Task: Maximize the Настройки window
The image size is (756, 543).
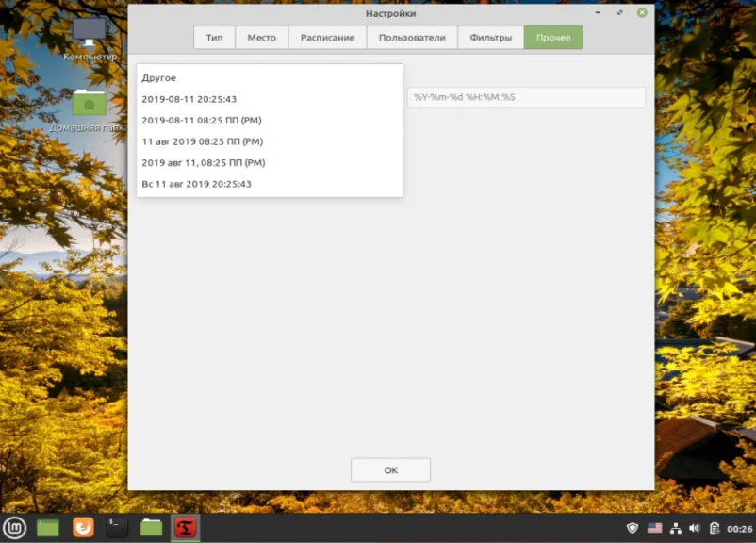Action: tap(619, 12)
